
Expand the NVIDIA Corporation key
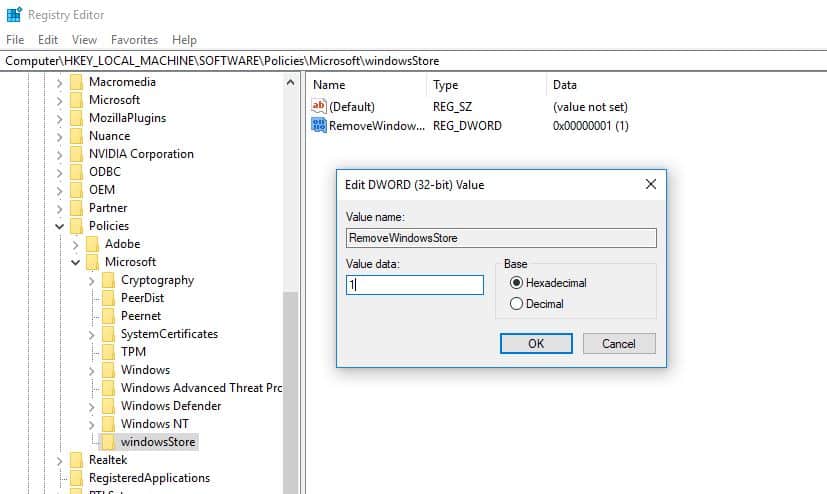(60, 154)
